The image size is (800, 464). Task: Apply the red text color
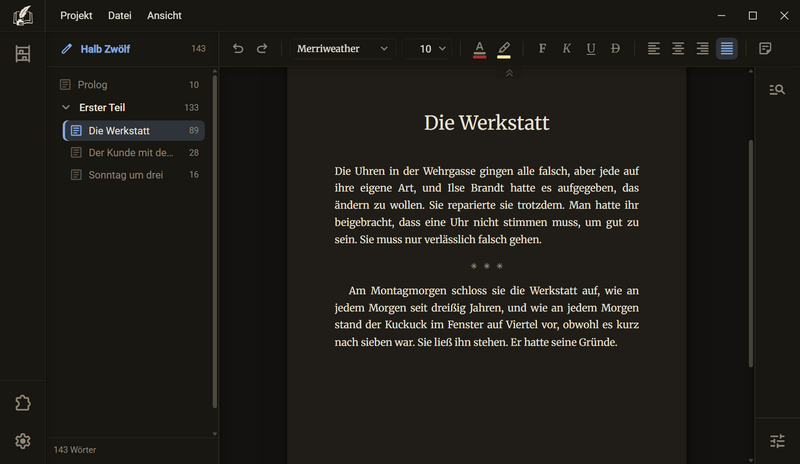[479, 50]
